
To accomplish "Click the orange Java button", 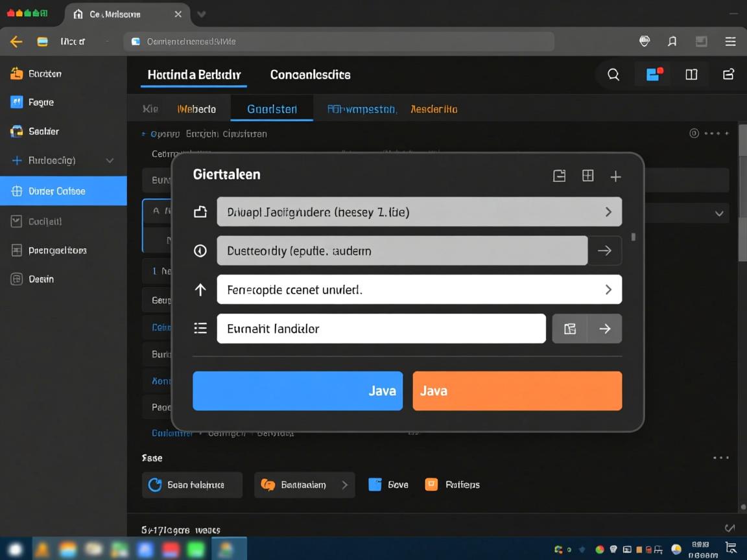I will (x=517, y=391).
